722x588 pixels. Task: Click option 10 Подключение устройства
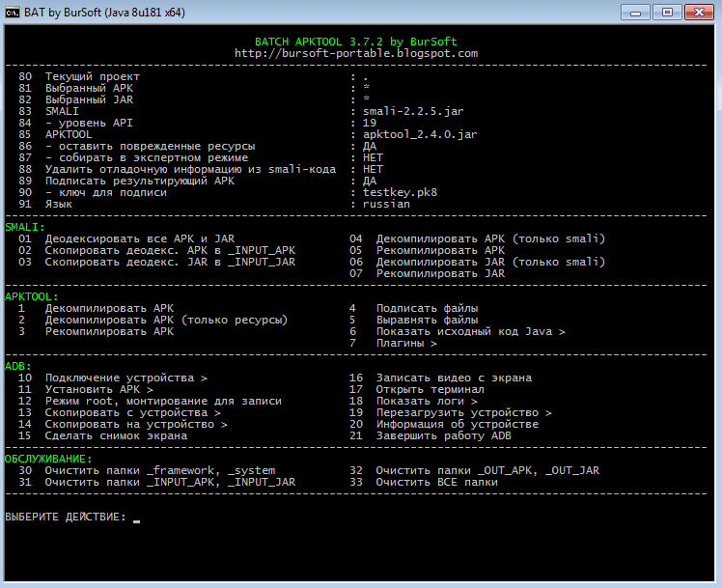(113, 378)
